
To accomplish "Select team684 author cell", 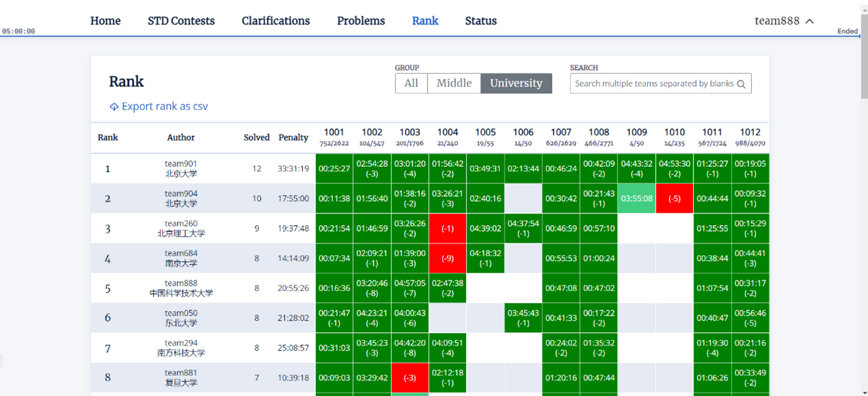I will [x=181, y=259].
